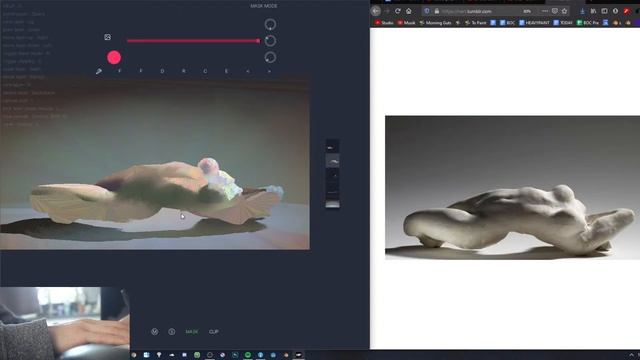Click the lock icon in address bar
640x360 pixels.
pos(436,11)
